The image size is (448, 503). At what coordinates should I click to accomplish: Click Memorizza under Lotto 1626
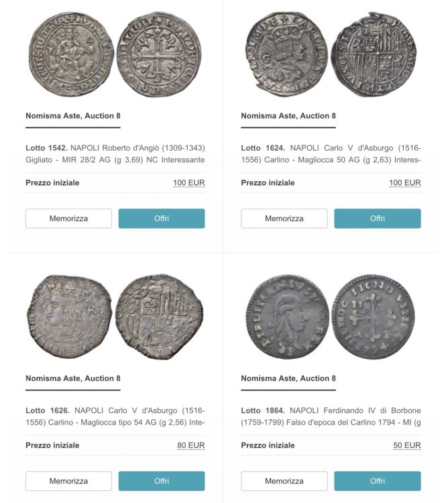pyautogui.click(x=68, y=481)
